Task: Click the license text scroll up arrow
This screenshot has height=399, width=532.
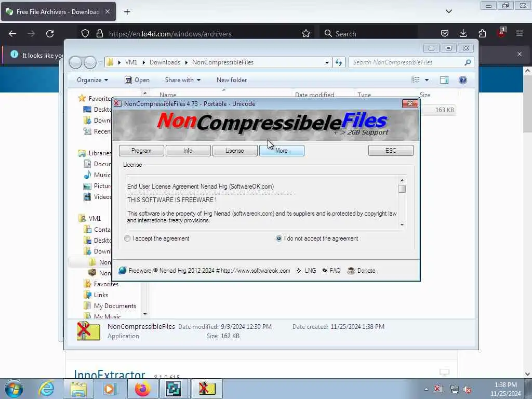Action: (x=402, y=180)
